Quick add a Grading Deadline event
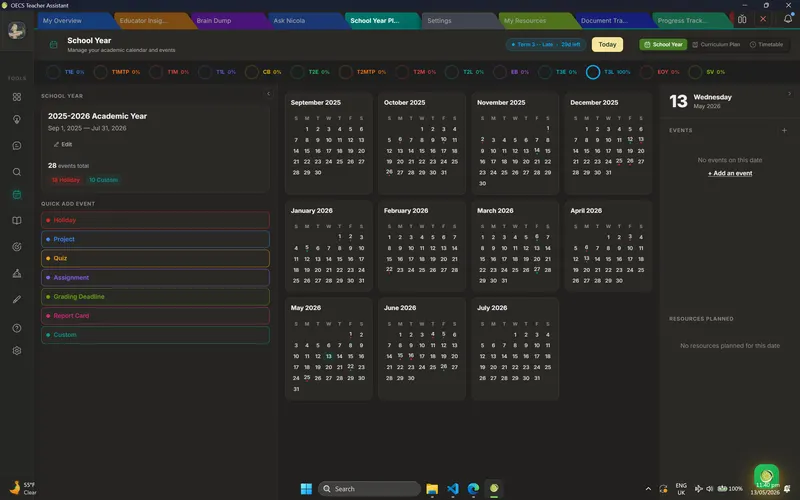This screenshot has width=800, height=500. 155,296
